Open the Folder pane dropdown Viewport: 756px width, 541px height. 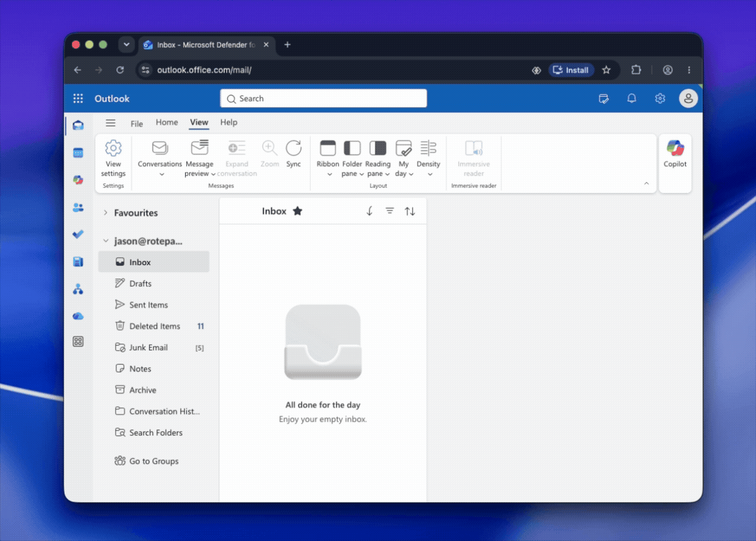point(352,158)
